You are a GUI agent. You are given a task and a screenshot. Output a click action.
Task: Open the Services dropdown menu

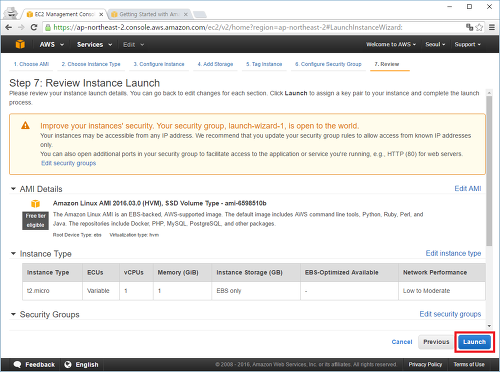tap(94, 44)
